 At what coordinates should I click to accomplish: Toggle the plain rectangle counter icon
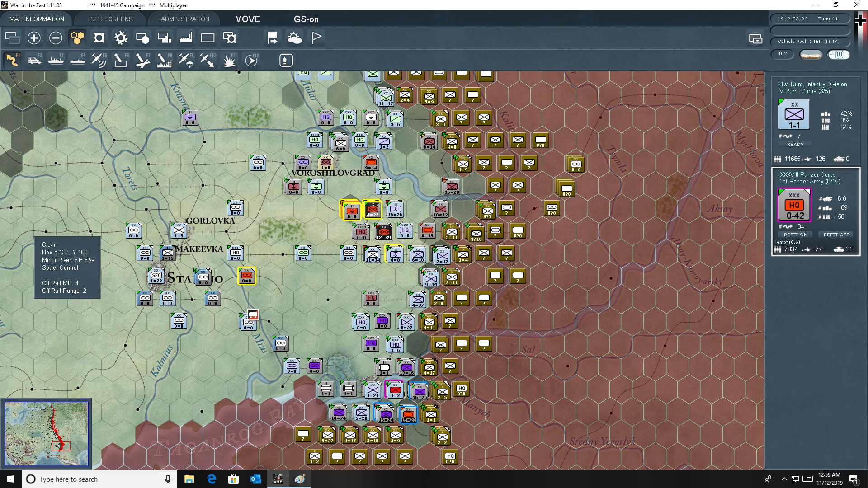(208, 38)
